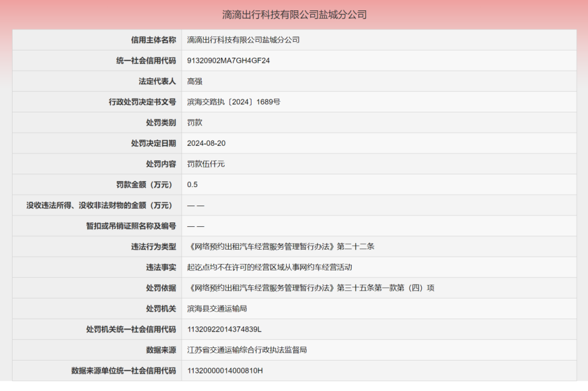The height and width of the screenshot is (391, 588).
Task: Click the 违法事实 label
Action: coord(161,268)
